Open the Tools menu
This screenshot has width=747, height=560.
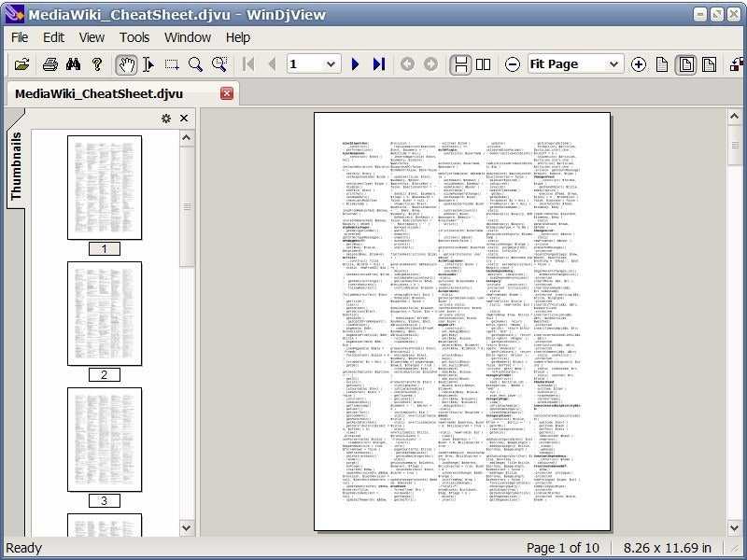tap(134, 37)
